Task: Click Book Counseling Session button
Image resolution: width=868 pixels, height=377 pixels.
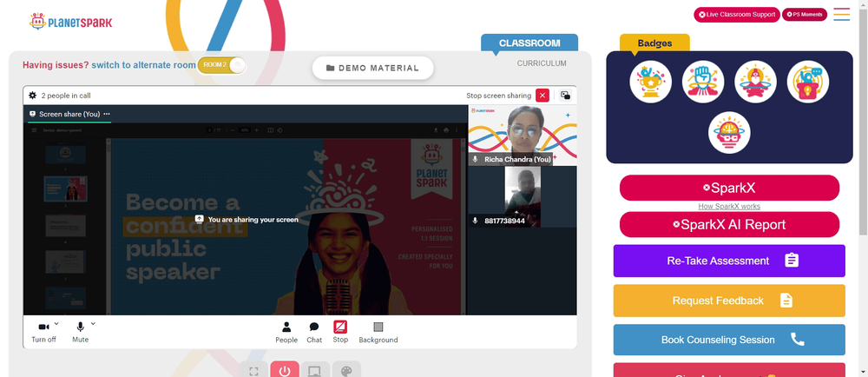Action: click(x=729, y=340)
